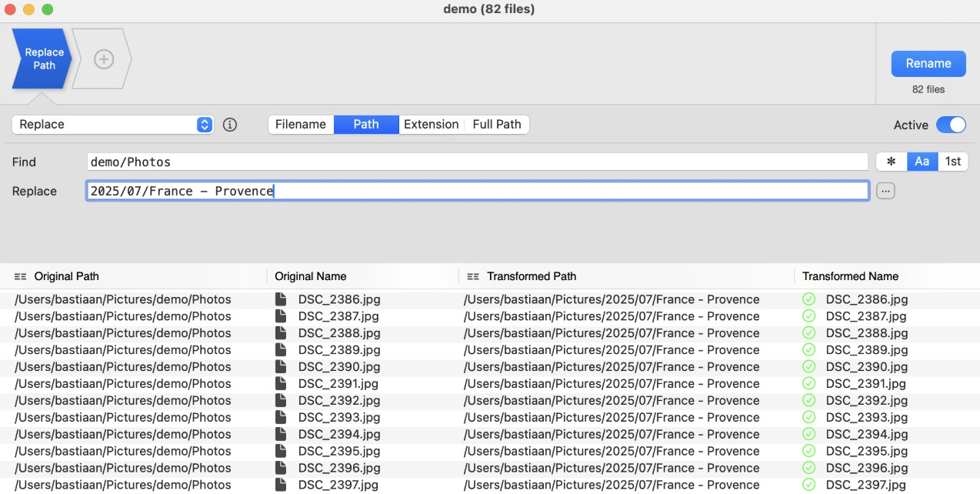980x494 pixels.
Task: Select original file name DSC_2395.jpg
Action: click(339, 452)
